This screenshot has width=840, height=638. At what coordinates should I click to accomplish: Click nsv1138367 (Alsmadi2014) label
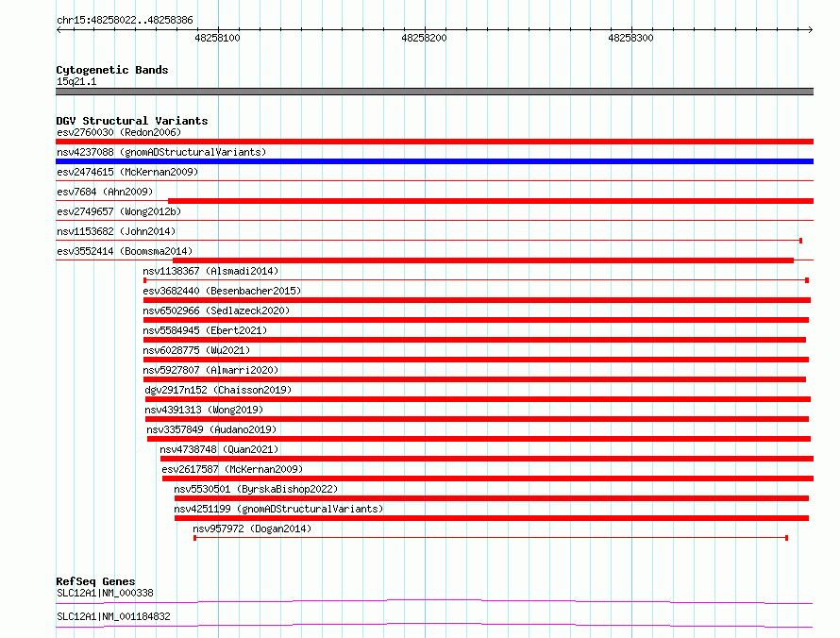pyautogui.click(x=210, y=271)
